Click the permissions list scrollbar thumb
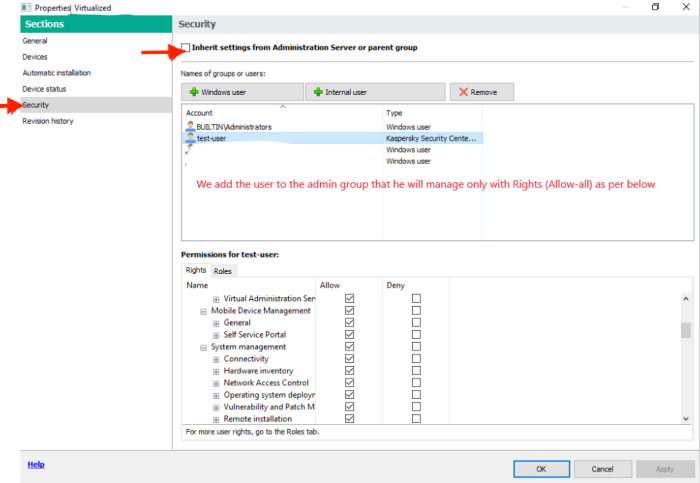Viewport: 700px width, 483px height. [686, 330]
